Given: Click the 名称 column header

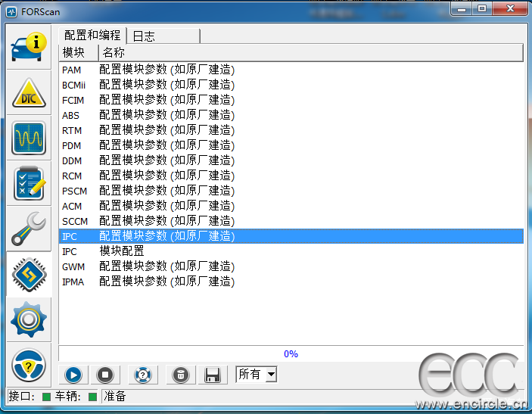Looking at the screenshot, I should 311,52.
